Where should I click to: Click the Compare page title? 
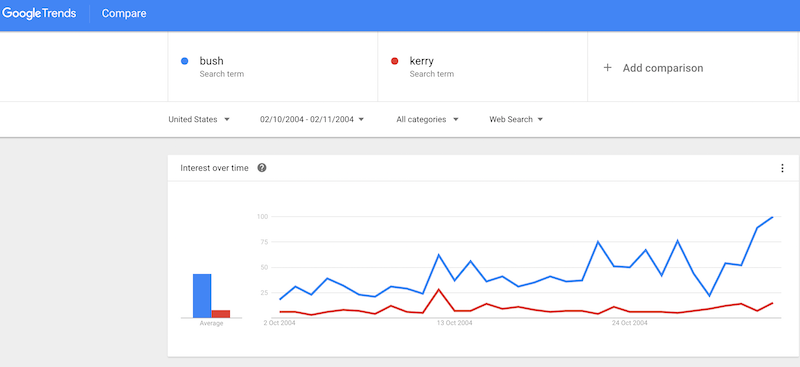(124, 14)
